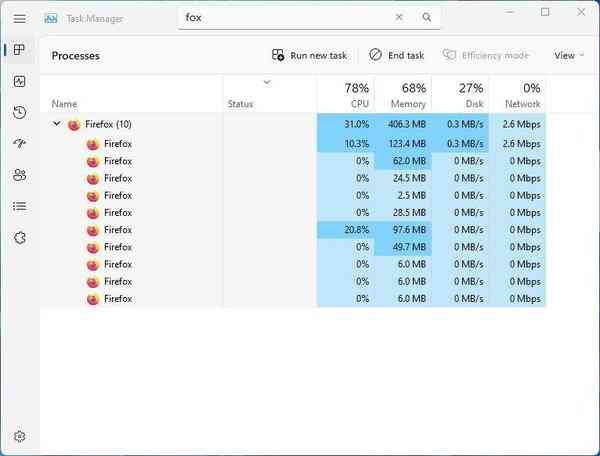The image size is (600, 456).
Task: Select the Firefox process using 2.5 MB memory
Action: 293,195
